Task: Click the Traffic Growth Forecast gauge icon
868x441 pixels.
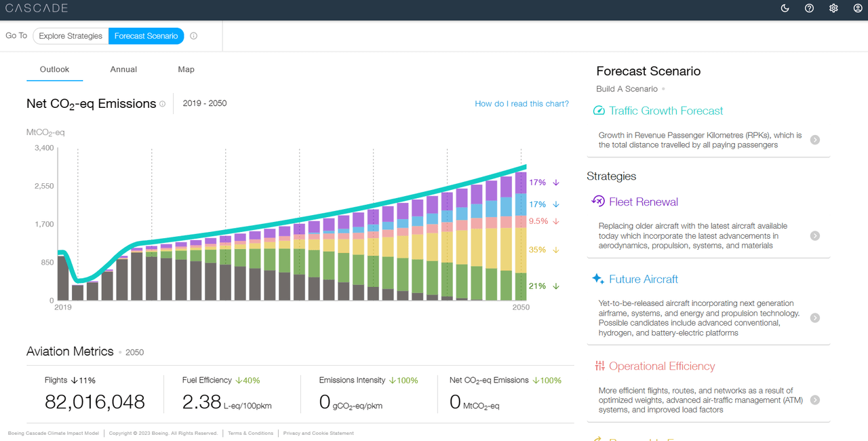Action: (599, 110)
